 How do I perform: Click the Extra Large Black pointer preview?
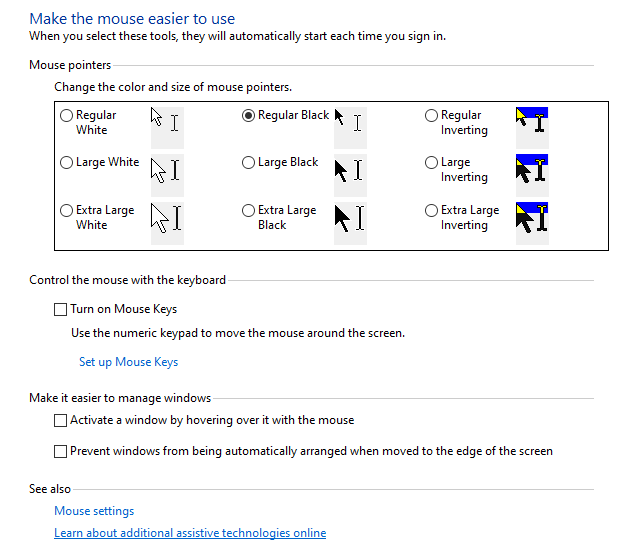coord(350,218)
